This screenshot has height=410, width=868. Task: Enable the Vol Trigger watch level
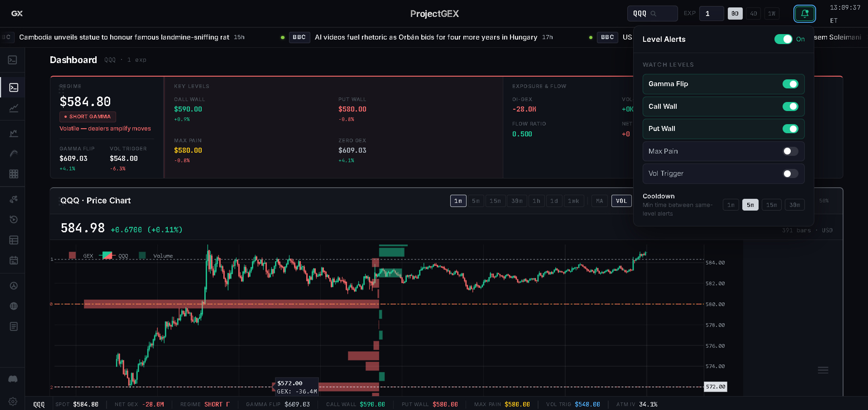click(x=790, y=173)
